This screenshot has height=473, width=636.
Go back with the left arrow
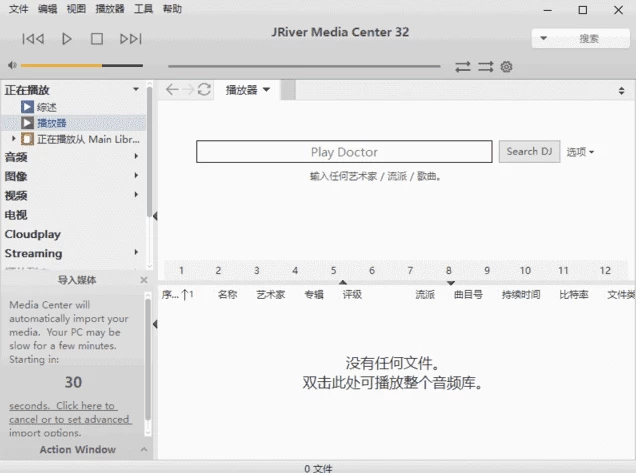pos(171,90)
